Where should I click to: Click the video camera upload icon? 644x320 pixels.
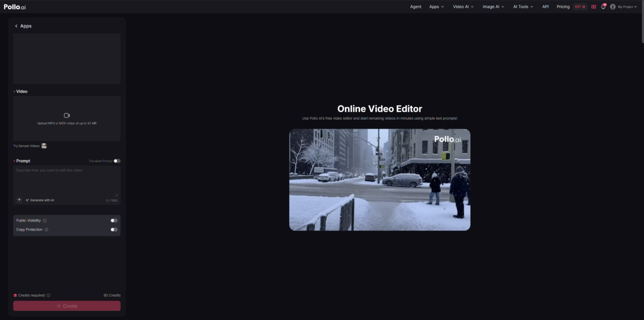click(67, 116)
